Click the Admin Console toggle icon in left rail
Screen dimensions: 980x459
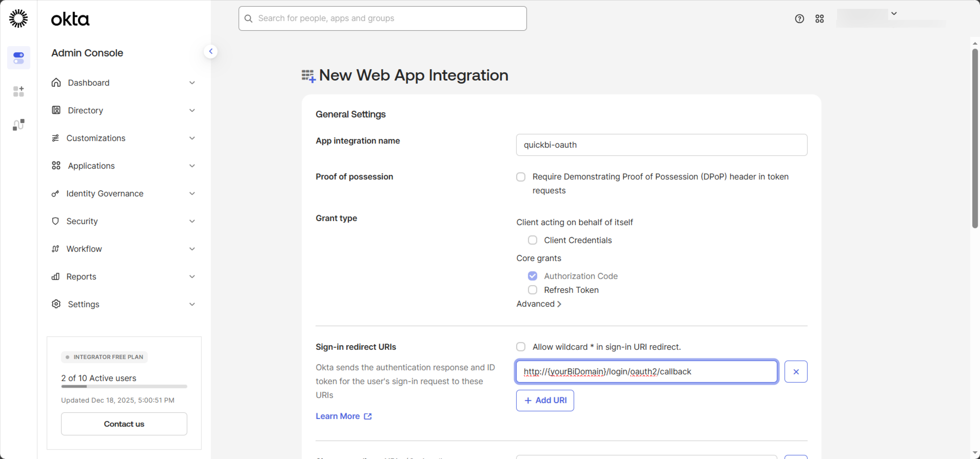(19, 58)
